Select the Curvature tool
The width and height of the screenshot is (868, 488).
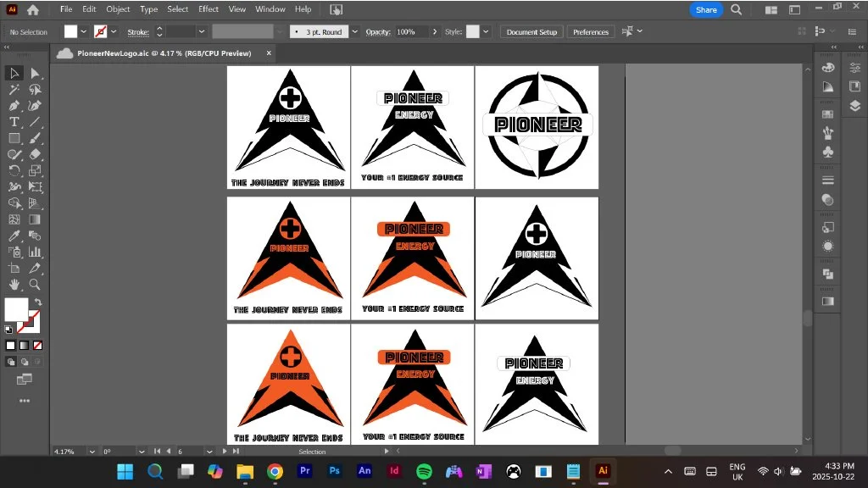tap(35, 106)
